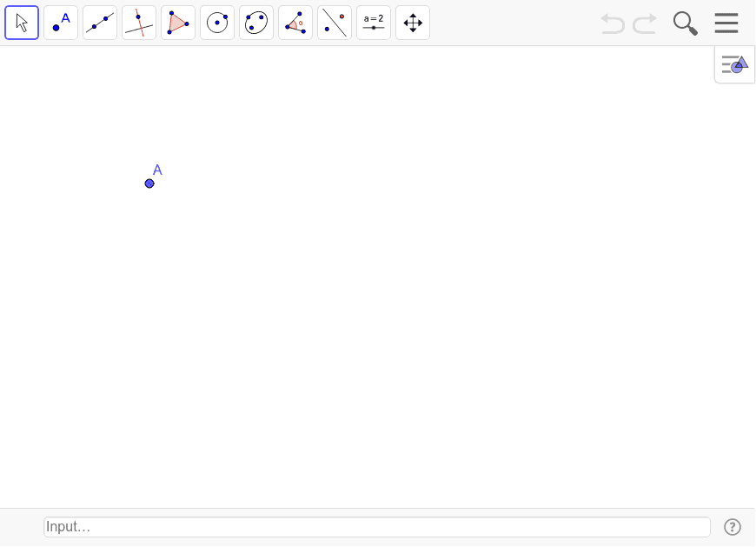The image size is (756, 547).
Task: Open the input help question mark
Action: (733, 527)
